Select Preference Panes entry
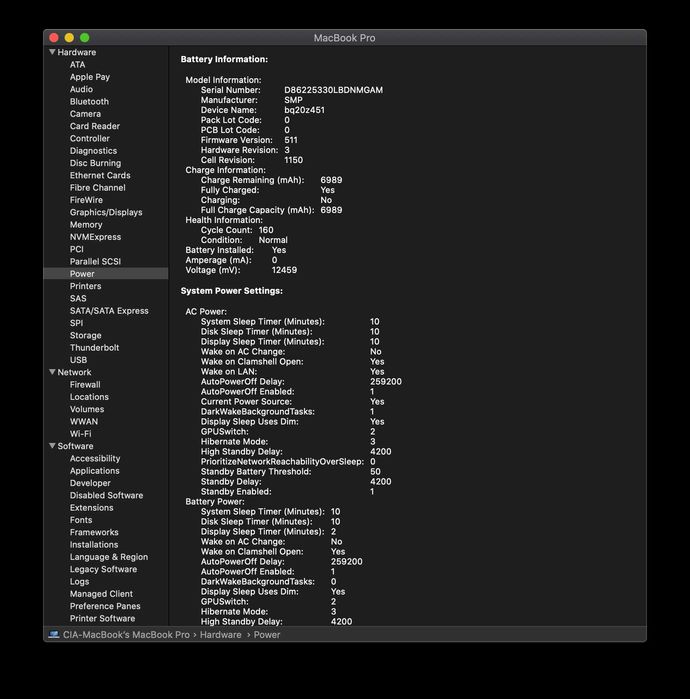The image size is (690, 699). 105,606
